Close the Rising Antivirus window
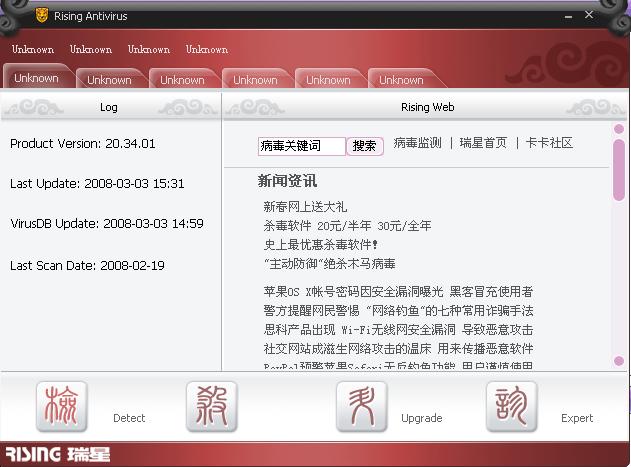Viewport: 631px width, 467px height. 589,15
